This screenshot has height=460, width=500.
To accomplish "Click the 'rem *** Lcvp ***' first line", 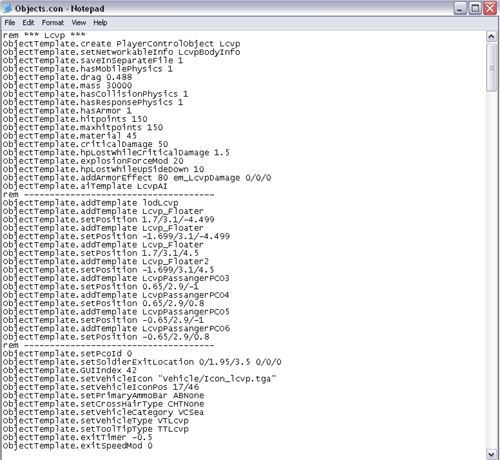I will (44, 35).
